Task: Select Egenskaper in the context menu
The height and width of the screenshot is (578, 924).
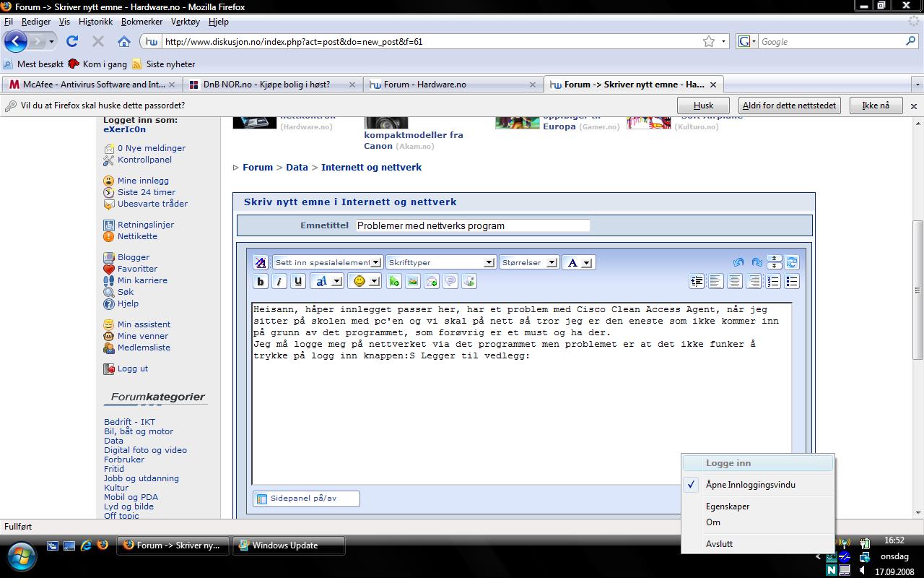Action: pos(728,506)
